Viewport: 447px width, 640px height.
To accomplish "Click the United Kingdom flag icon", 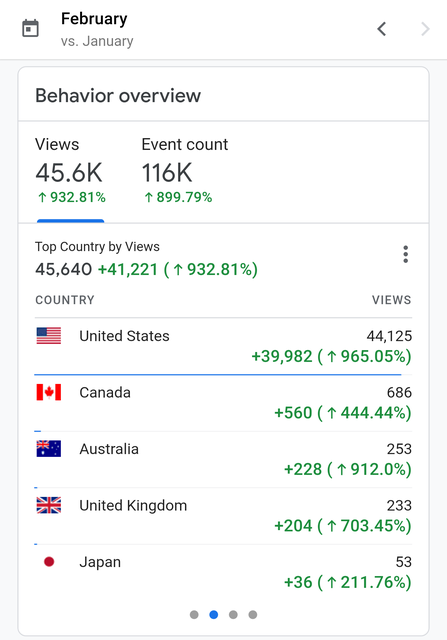I will pos(49,505).
